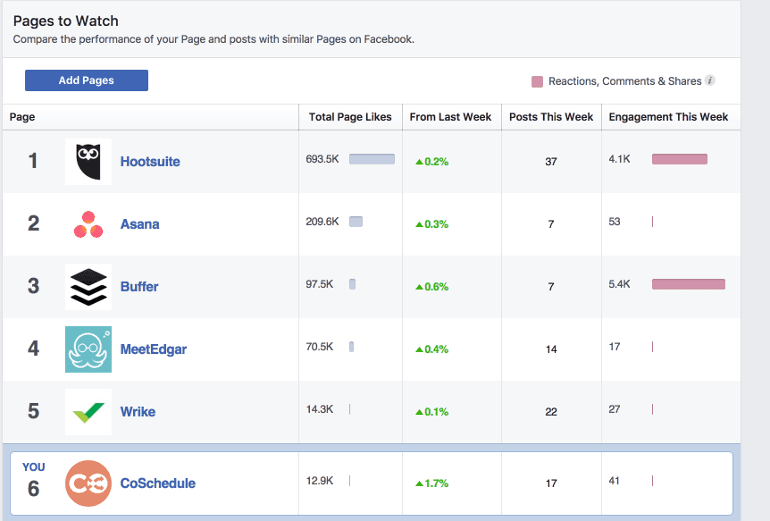Click the pink Reactions legend color swatch

tap(538, 81)
